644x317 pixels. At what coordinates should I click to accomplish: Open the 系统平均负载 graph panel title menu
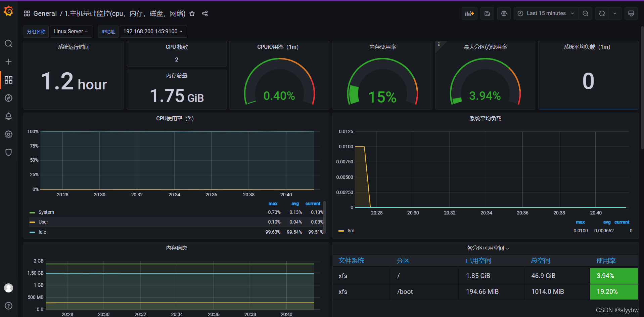tap(485, 118)
